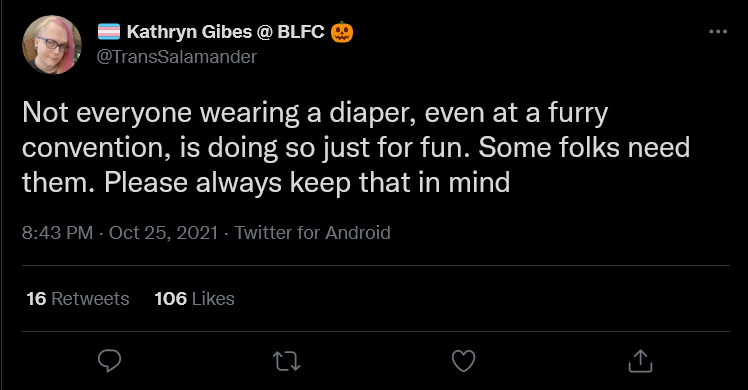Click the trans pride flag emoji
This screenshot has height=390, width=748.
(x=109, y=32)
